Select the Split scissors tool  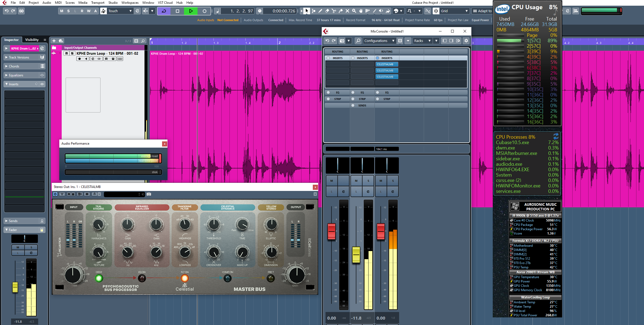click(x=334, y=11)
